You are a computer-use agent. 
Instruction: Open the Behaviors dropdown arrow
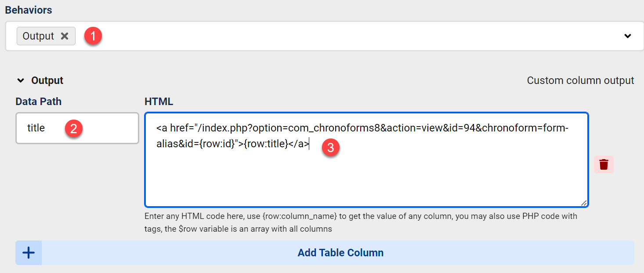click(x=628, y=36)
